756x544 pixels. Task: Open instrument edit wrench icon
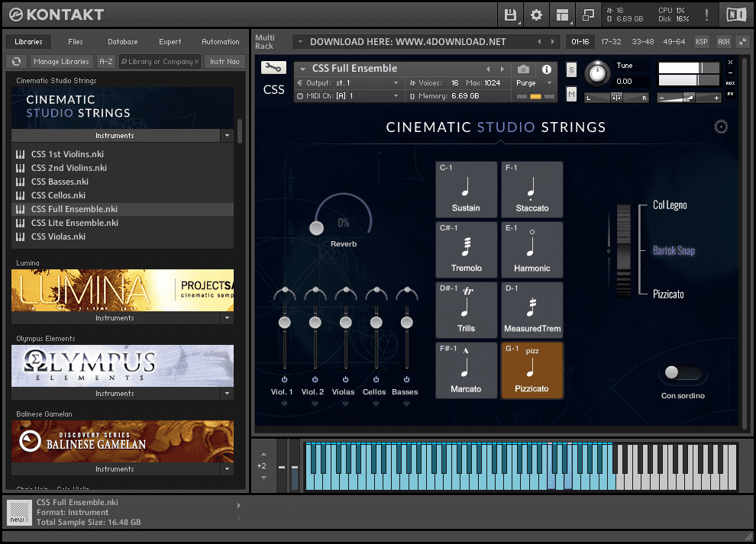click(x=273, y=68)
